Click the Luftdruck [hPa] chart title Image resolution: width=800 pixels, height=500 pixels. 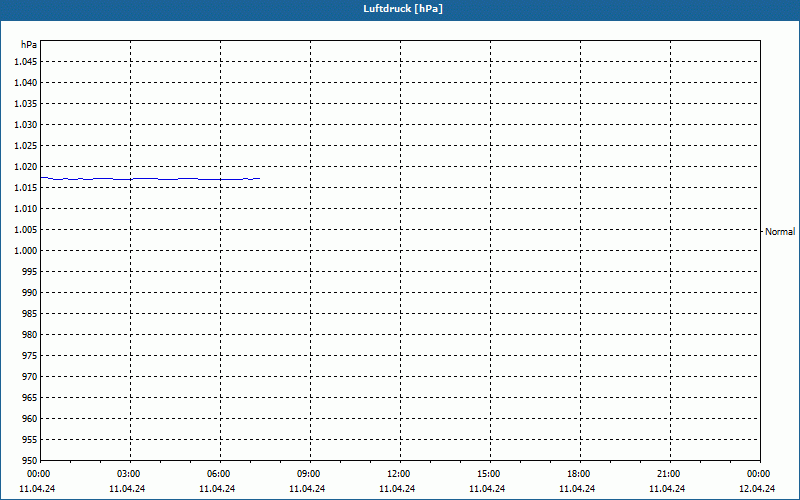(403, 9)
